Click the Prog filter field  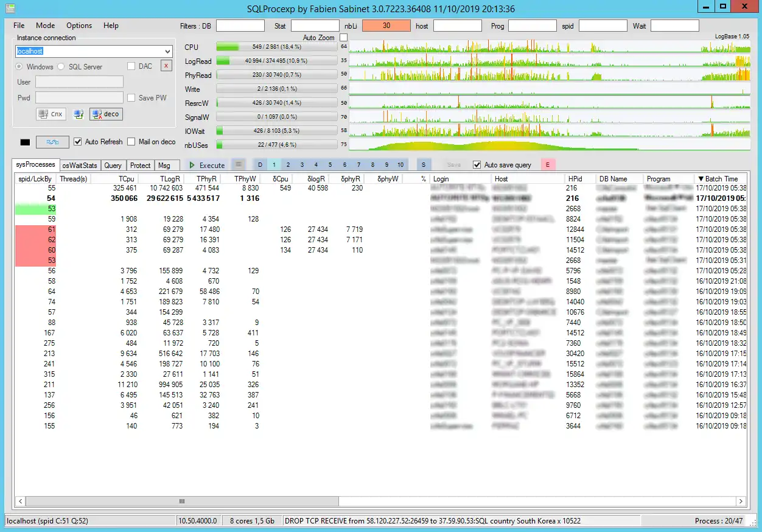(x=533, y=26)
